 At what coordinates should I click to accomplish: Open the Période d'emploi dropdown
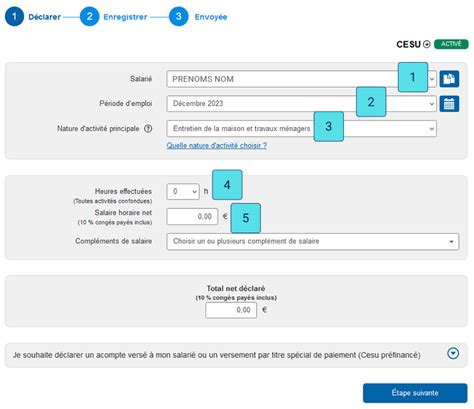tap(301, 104)
